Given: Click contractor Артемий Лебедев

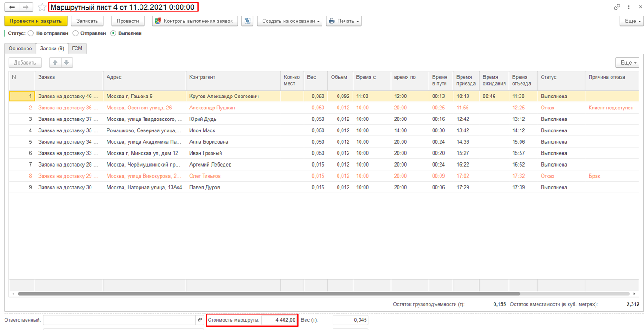Looking at the screenshot, I should [210, 165].
